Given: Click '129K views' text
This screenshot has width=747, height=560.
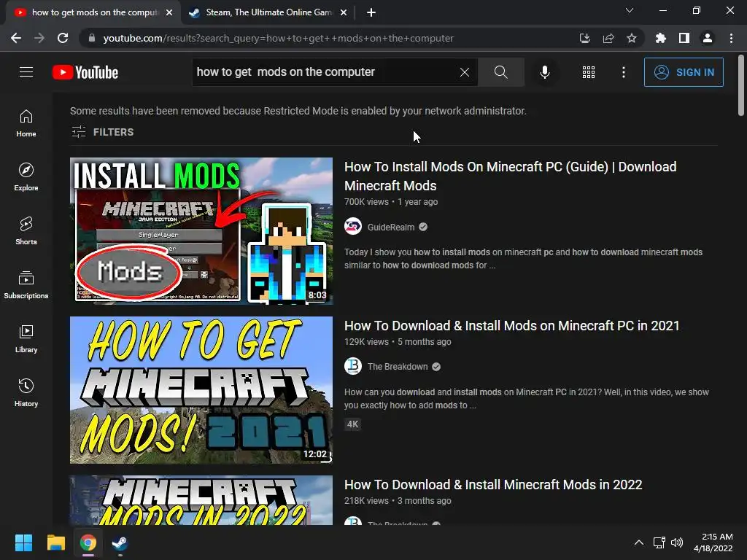Looking at the screenshot, I should (x=366, y=342).
